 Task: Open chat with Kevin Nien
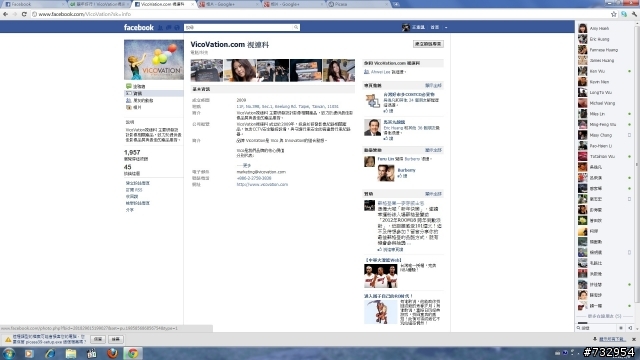(x=604, y=82)
